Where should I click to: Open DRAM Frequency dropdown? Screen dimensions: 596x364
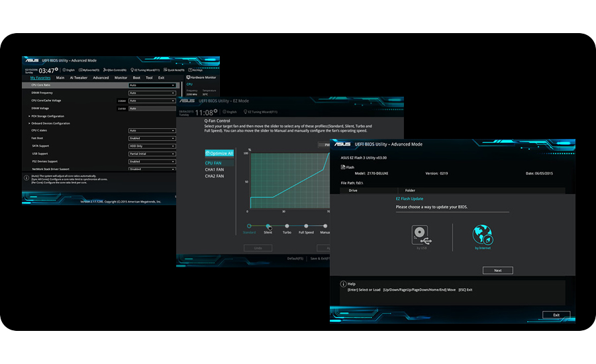(152, 93)
